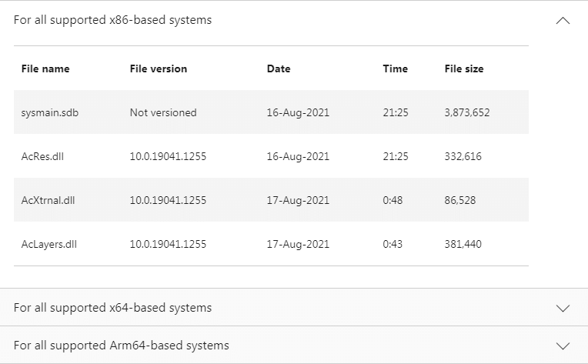The image size is (588, 364).
Task: Click the 0:43 time for AcLayers.dll
Action: 393,244
